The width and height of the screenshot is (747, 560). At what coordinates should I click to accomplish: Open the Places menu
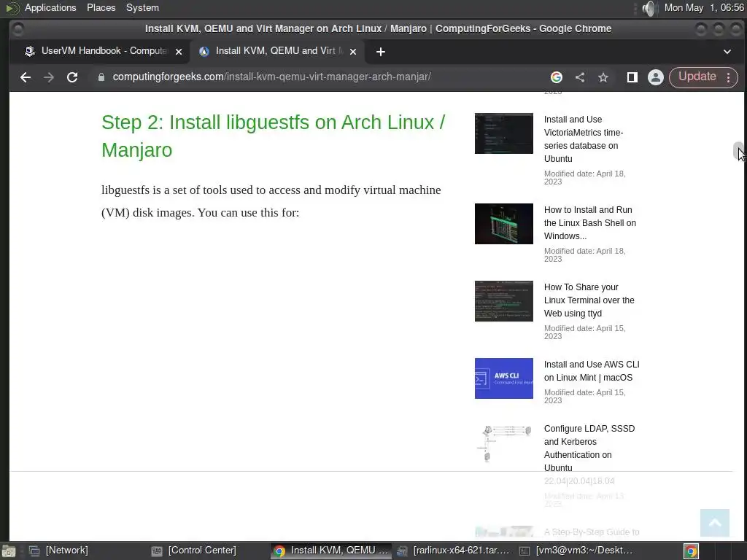pos(101,7)
